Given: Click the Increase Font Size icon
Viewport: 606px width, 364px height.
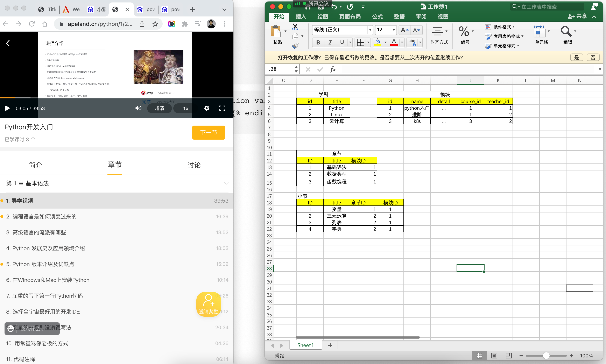Looking at the screenshot, I should (404, 30).
